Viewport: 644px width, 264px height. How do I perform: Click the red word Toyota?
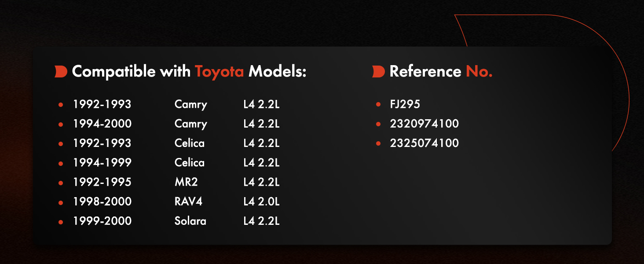pyautogui.click(x=219, y=71)
